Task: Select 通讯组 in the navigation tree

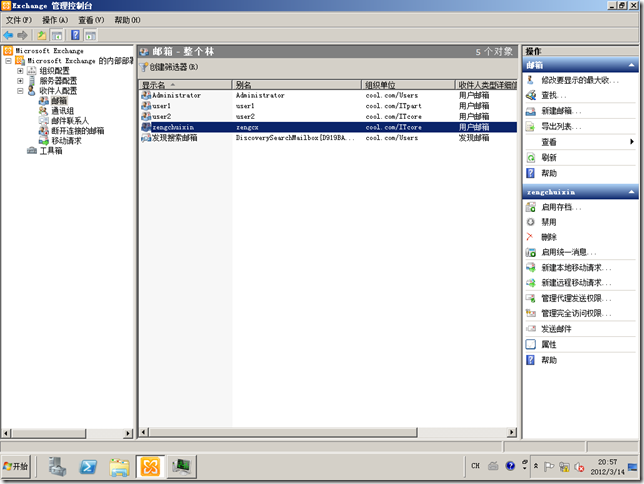Action: point(62,111)
